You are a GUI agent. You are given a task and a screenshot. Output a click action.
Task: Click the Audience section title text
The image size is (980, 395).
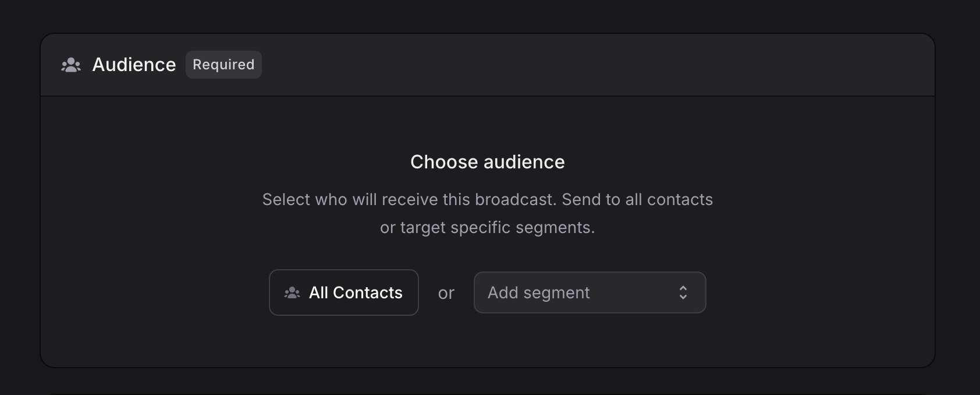134,65
